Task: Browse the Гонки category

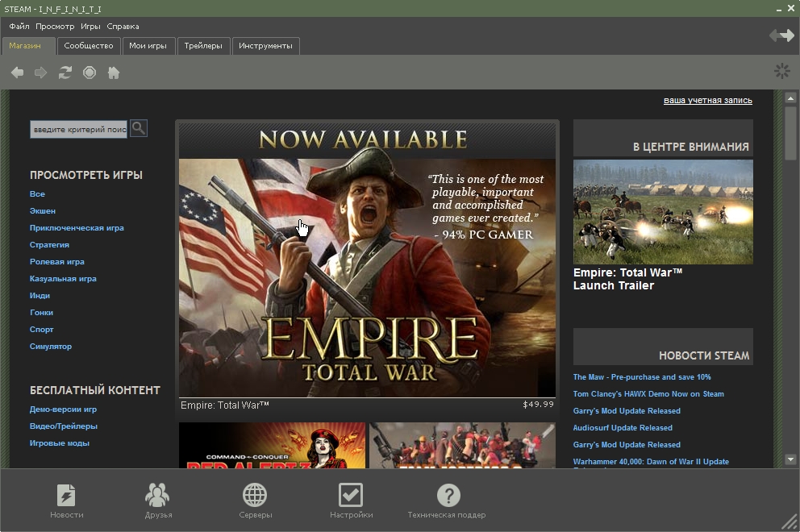Action: (x=41, y=312)
